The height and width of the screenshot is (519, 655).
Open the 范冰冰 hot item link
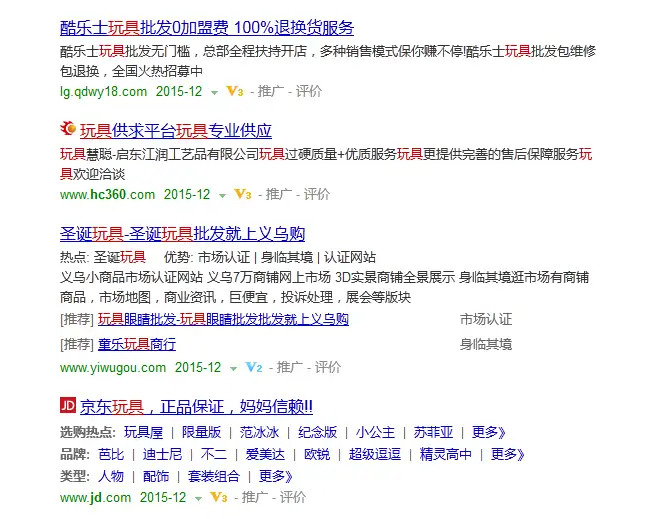click(x=259, y=432)
